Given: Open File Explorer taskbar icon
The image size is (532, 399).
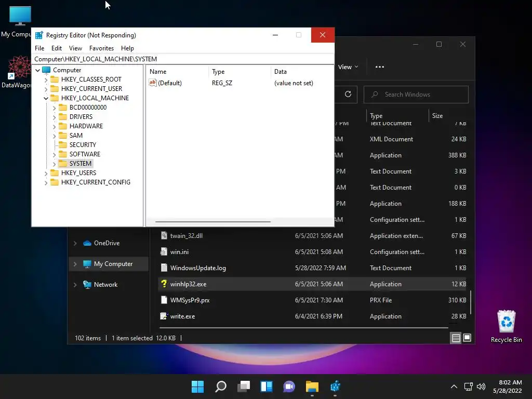Looking at the screenshot, I should click(312, 387).
